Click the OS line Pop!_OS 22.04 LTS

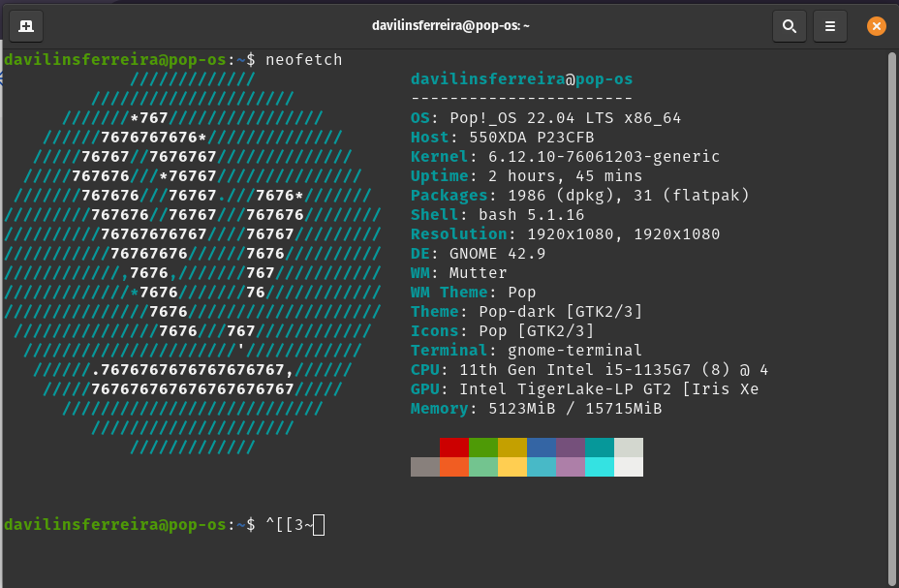(x=545, y=118)
